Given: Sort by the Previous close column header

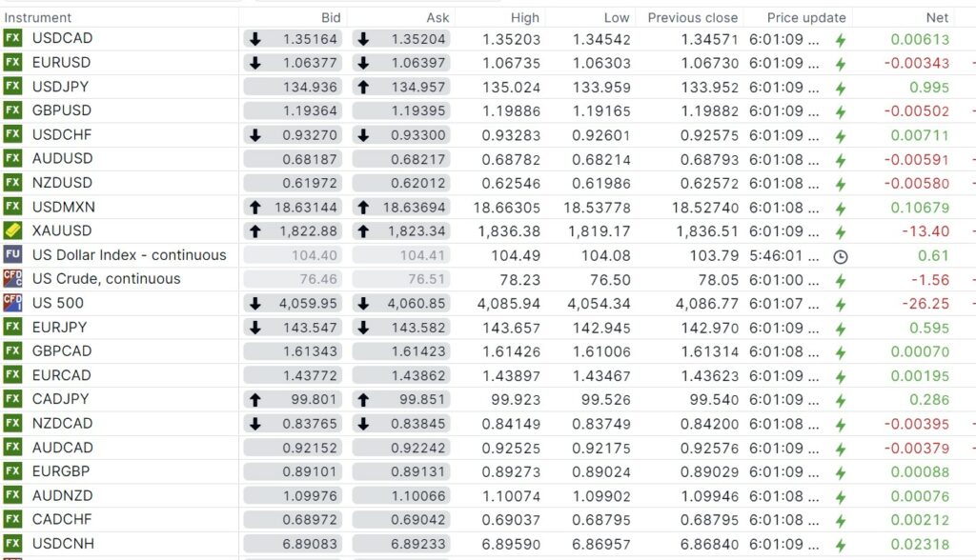Looking at the screenshot, I should tap(693, 17).
